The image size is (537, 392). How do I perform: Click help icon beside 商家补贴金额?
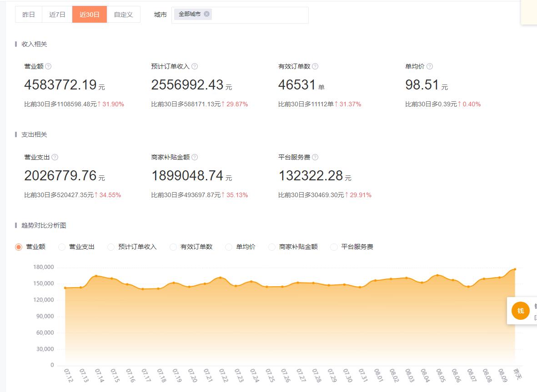point(195,157)
